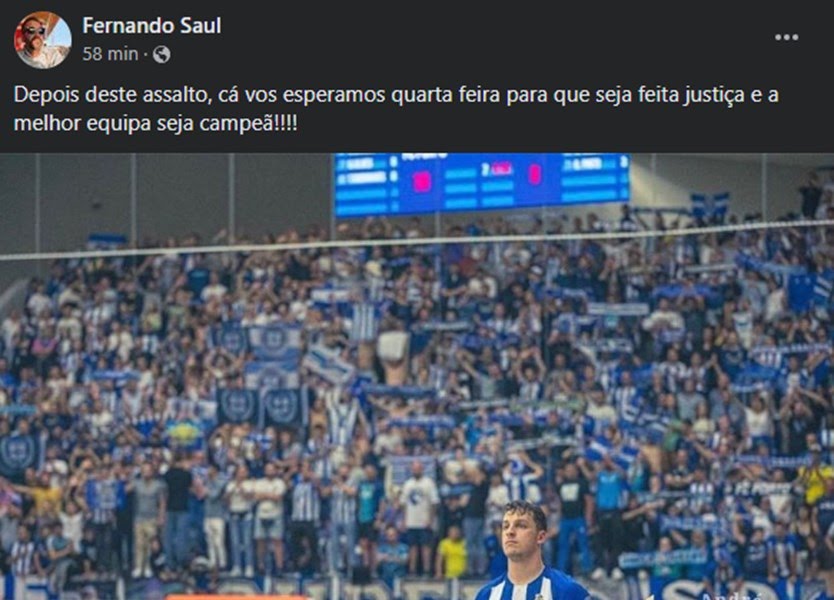The image size is (834, 600).
Task: Open the post via the 58 min timestamp
Action: pos(110,54)
